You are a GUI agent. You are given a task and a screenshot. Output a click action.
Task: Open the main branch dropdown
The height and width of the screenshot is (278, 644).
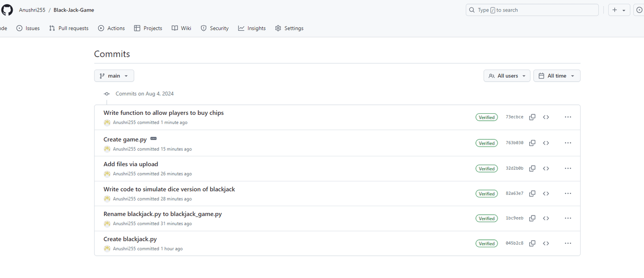[114, 76]
